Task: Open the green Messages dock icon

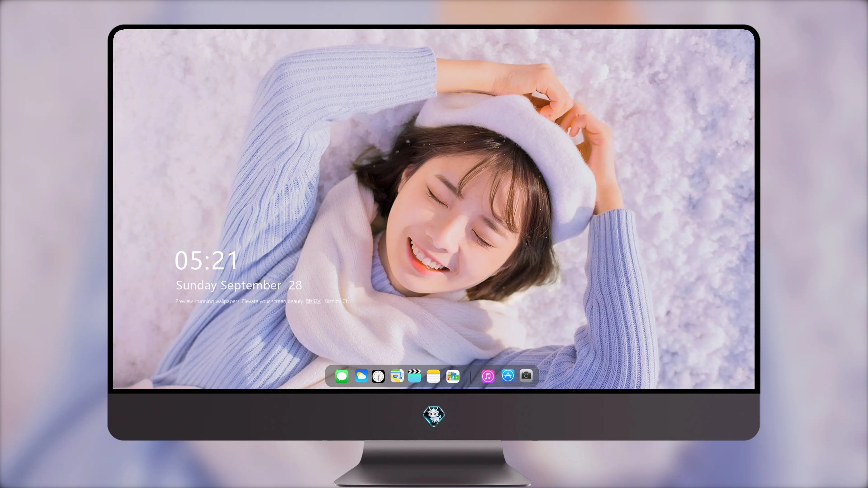Action: 342,376
